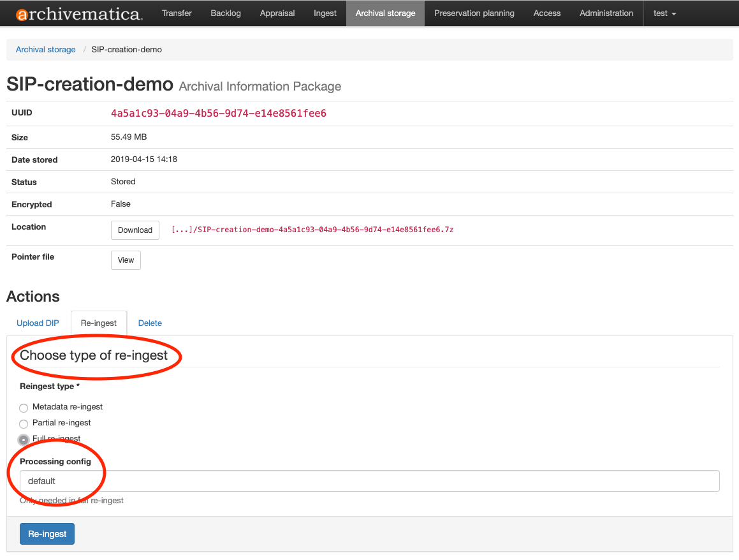Select Full re-ingest radio option

pyautogui.click(x=24, y=439)
